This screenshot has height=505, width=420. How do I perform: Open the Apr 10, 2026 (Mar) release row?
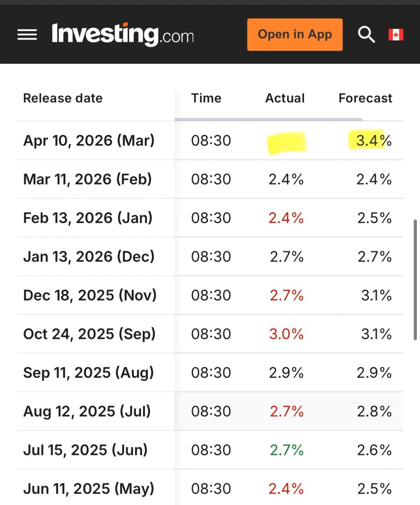(89, 140)
